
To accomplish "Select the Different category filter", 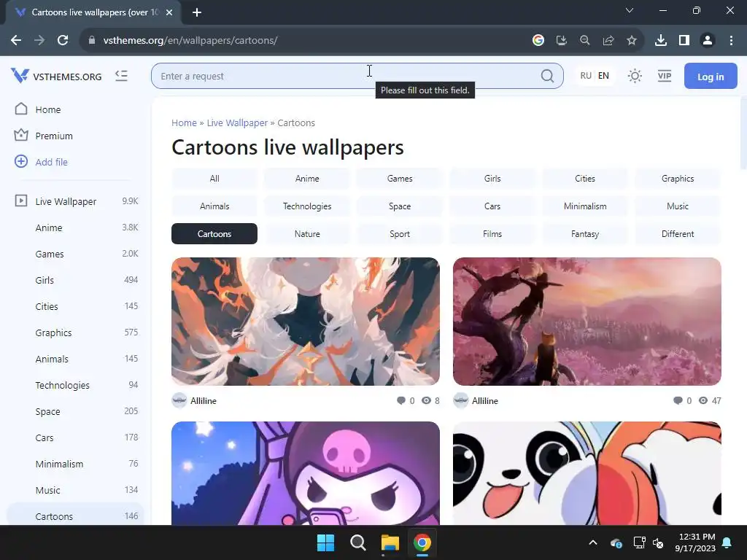I will [x=678, y=234].
